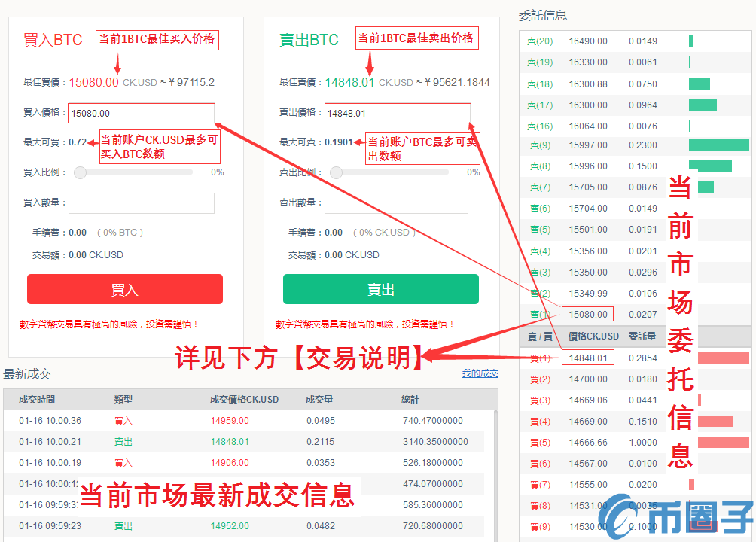Click the 買入比例 slider handle
756x542 pixels.
[x=80, y=172]
